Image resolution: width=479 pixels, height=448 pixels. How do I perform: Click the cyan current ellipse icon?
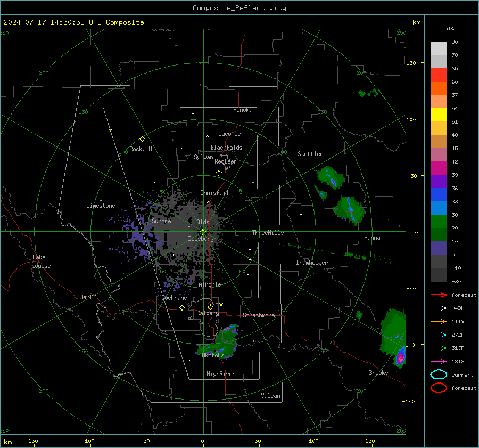click(x=439, y=374)
